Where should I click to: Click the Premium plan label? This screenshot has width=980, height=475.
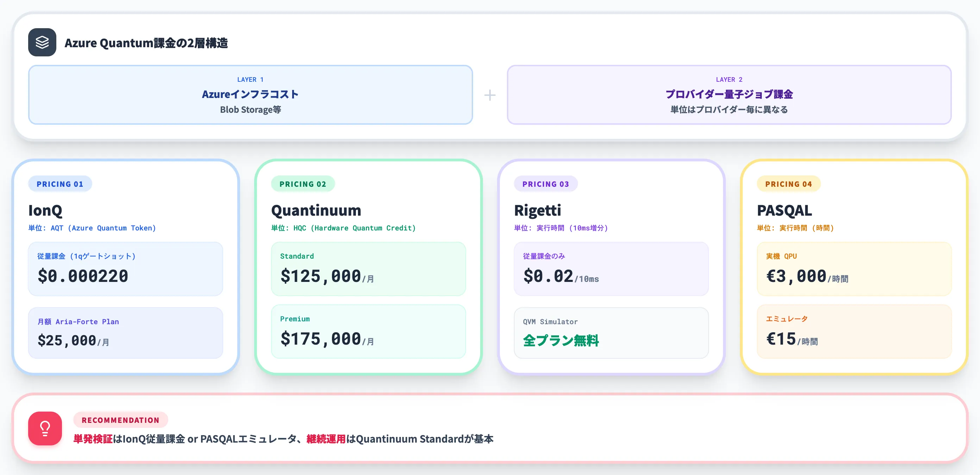[x=295, y=319]
